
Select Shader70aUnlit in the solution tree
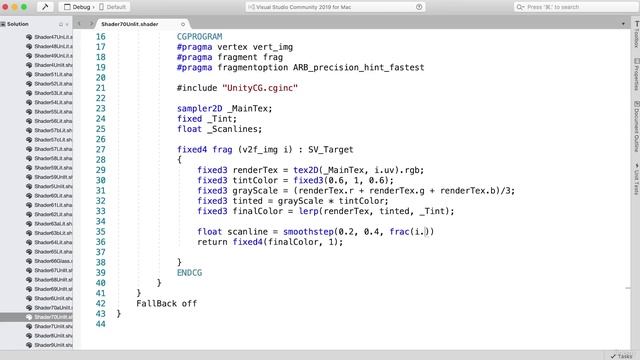pos(53,308)
